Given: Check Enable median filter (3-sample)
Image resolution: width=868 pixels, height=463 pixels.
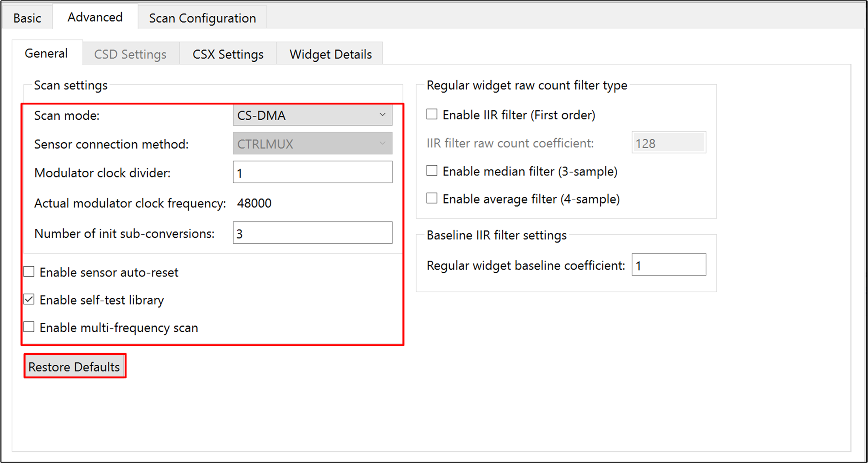Looking at the screenshot, I should click(x=432, y=171).
